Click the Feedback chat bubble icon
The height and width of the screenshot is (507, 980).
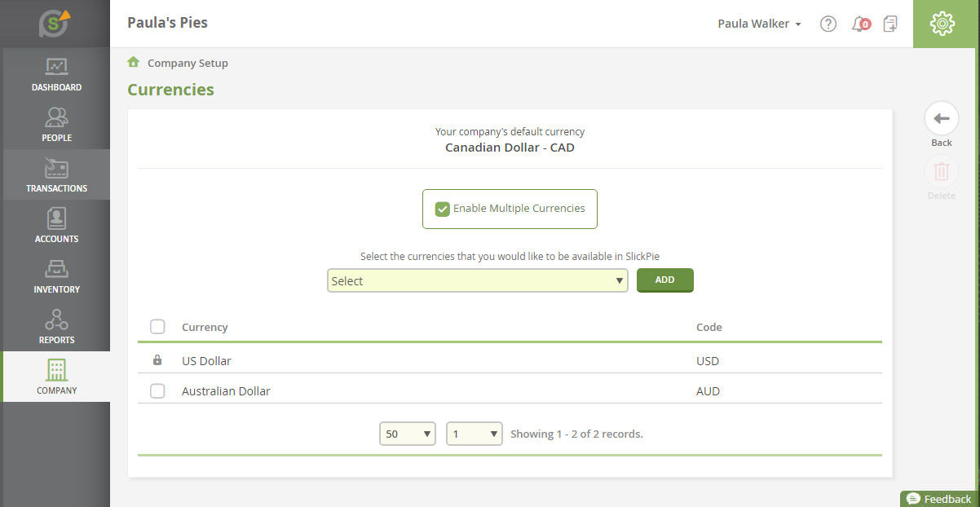(913, 499)
